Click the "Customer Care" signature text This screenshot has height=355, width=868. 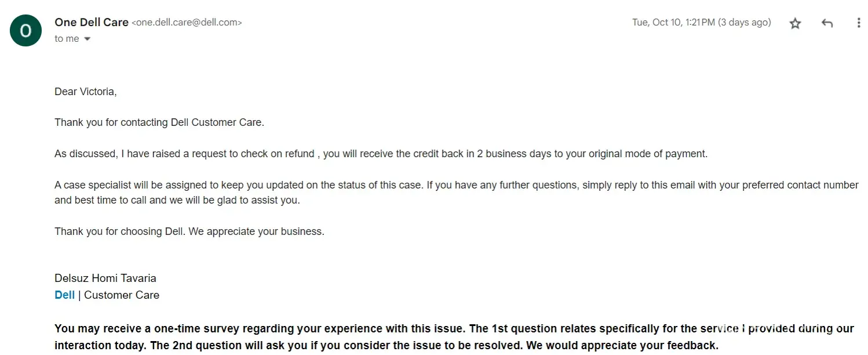pyautogui.click(x=122, y=295)
